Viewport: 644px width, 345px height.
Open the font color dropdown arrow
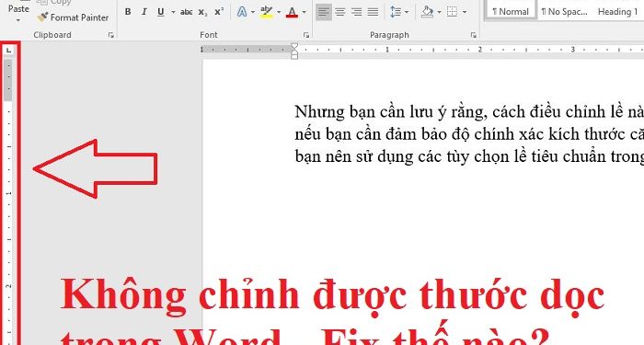click(x=304, y=12)
